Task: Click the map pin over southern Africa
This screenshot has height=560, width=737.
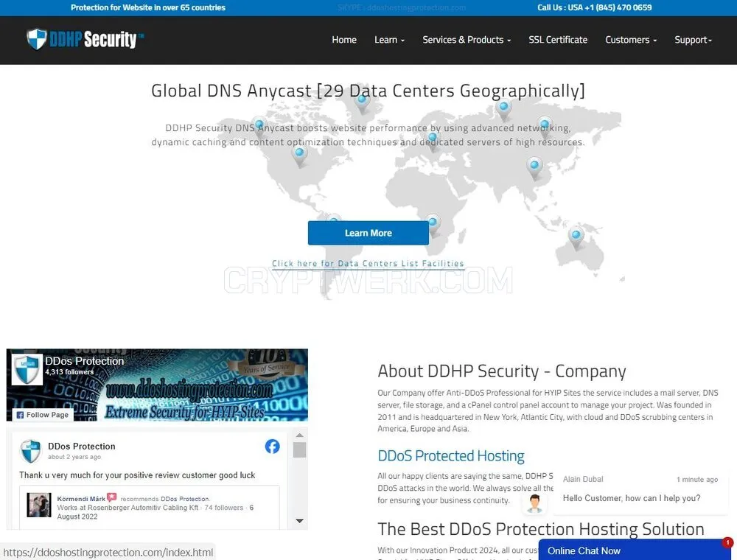Action: (433, 225)
